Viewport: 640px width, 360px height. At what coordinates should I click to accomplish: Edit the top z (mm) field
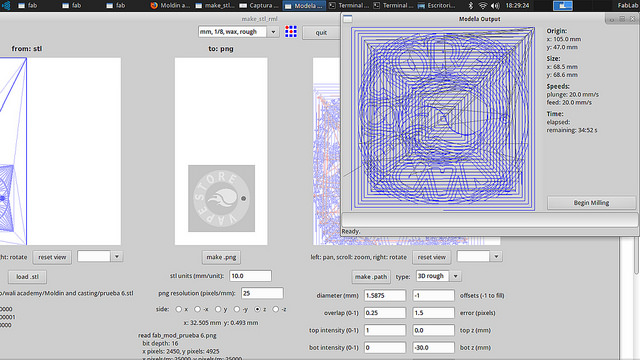tap(433, 330)
